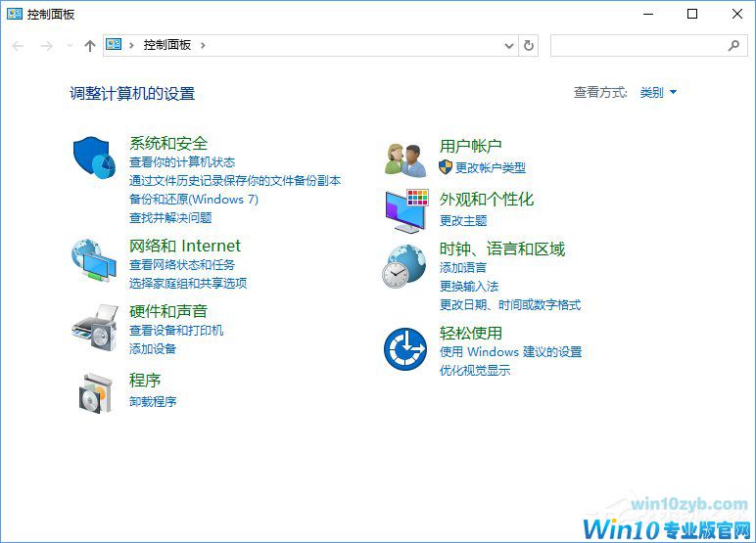
Task: Click the 更换输入法 link
Action: click(x=469, y=287)
